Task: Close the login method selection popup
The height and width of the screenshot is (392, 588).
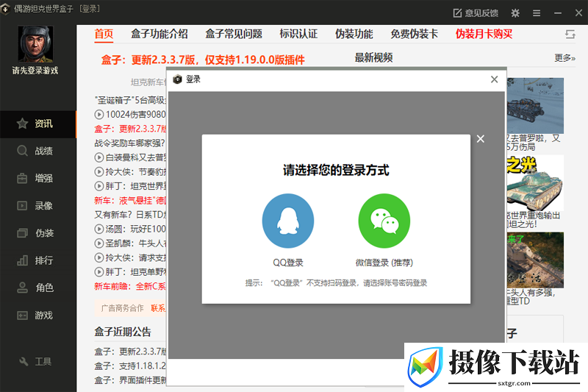Action: tap(481, 139)
